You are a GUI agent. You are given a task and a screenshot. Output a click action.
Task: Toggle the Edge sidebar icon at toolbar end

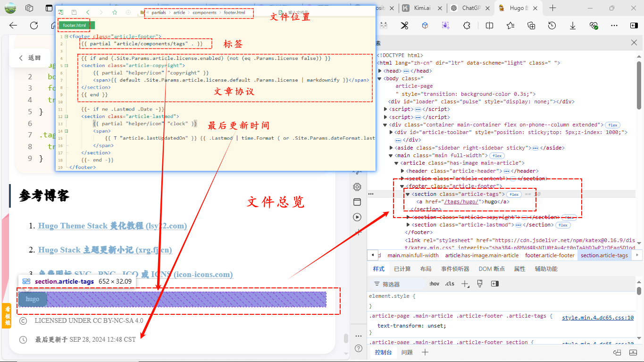click(x=634, y=25)
